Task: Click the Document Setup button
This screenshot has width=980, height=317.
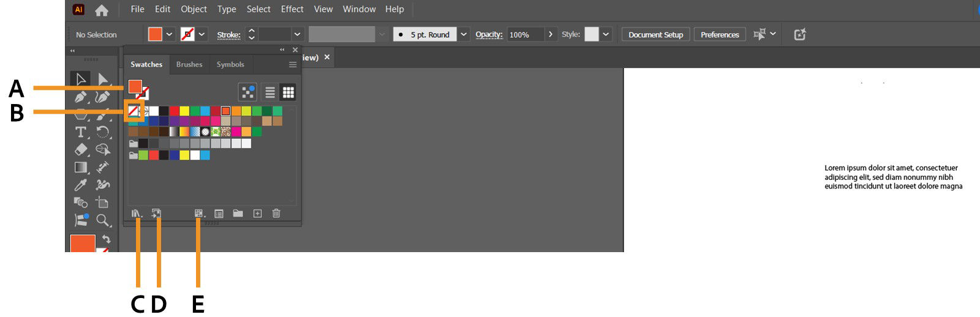Action: pos(655,34)
